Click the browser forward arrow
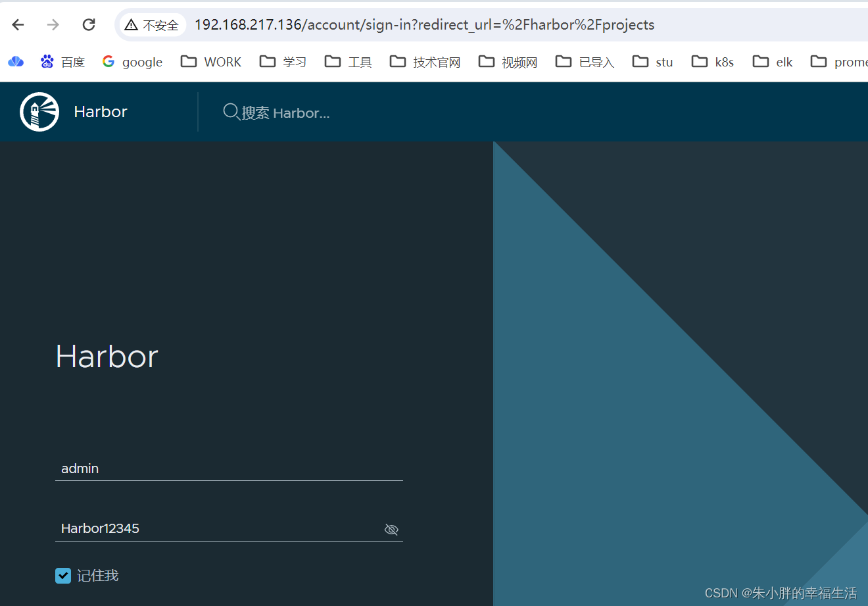 [53, 25]
